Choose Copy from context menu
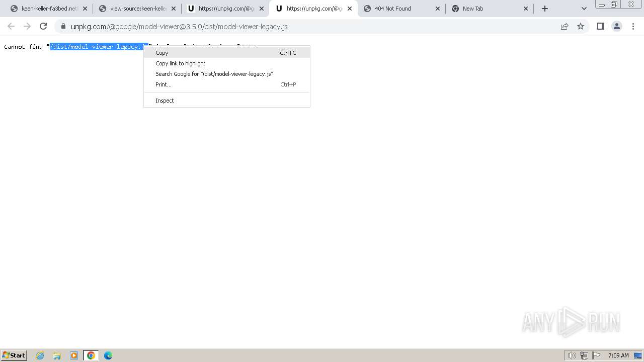Image resolution: width=644 pixels, height=362 pixels. (227, 53)
